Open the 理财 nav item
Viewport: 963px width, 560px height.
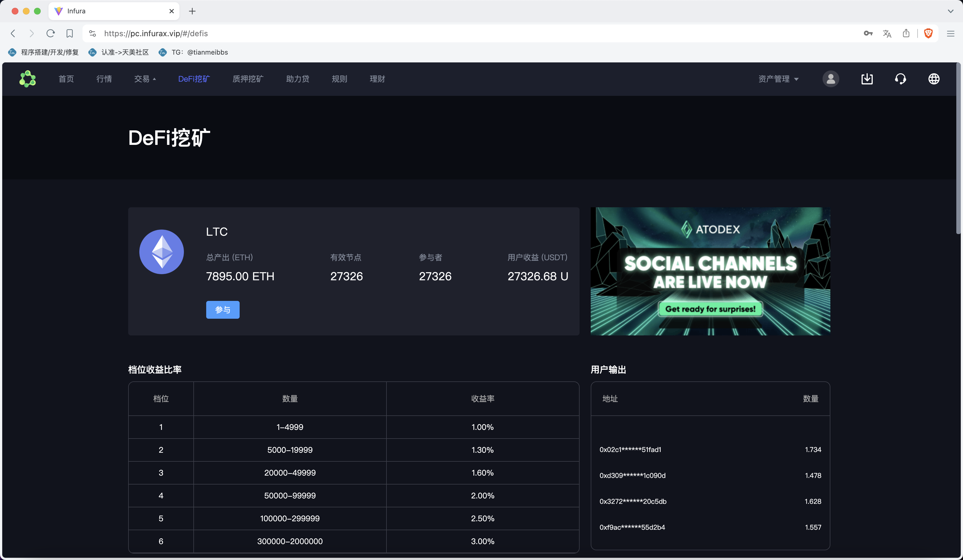click(377, 79)
